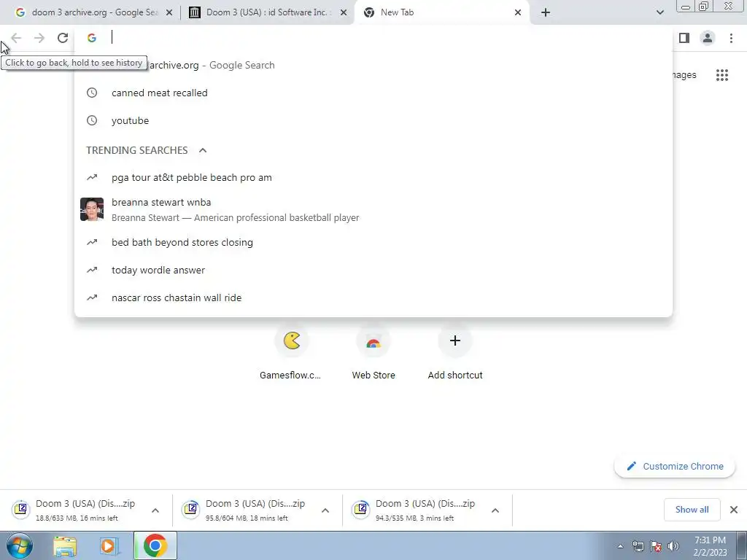This screenshot has width=747, height=560.
Task: Reload the page with the refresh icon
Action: point(63,38)
